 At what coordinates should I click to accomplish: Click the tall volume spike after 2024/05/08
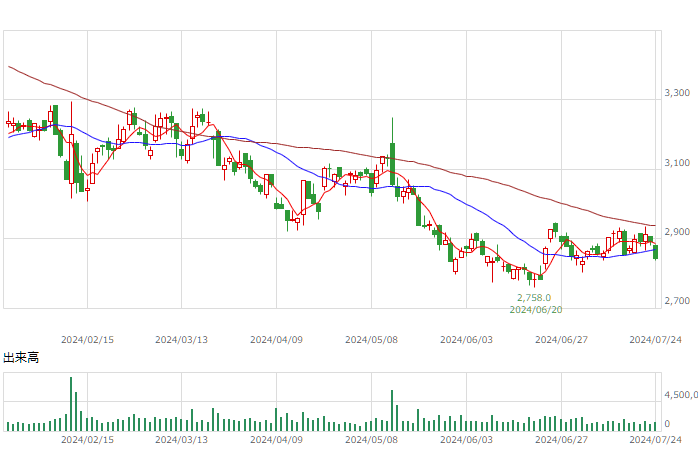click(x=392, y=410)
